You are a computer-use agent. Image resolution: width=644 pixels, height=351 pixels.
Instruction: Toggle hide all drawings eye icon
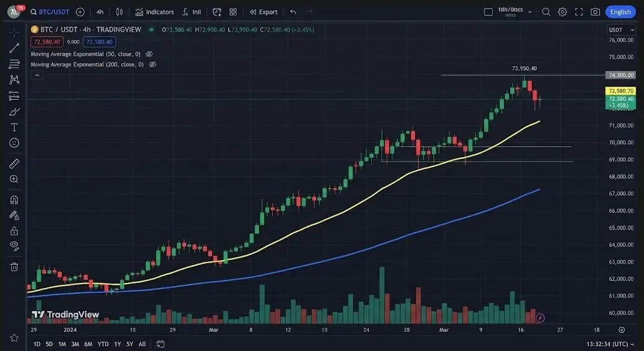pyautogui.click(x=14, y=246)
